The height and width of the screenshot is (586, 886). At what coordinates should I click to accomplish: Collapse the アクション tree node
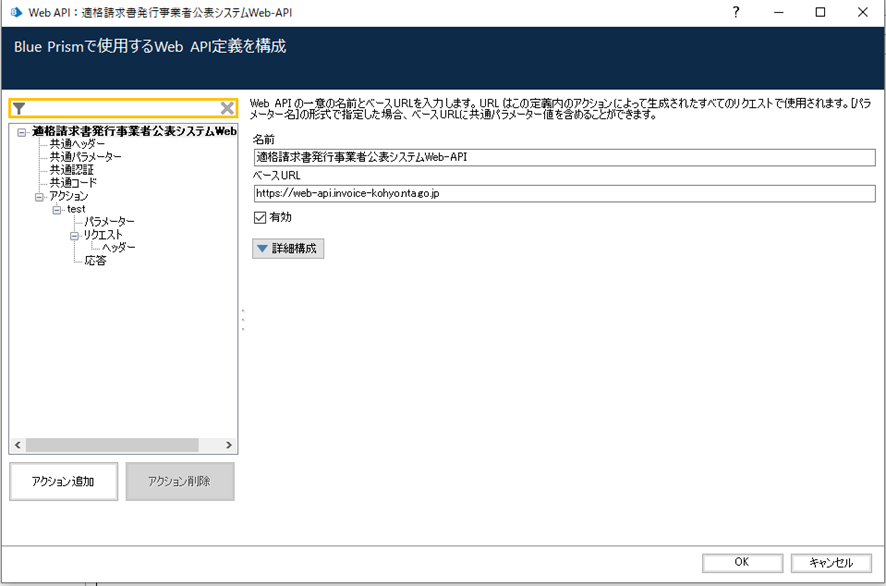[x=40, y=197]
